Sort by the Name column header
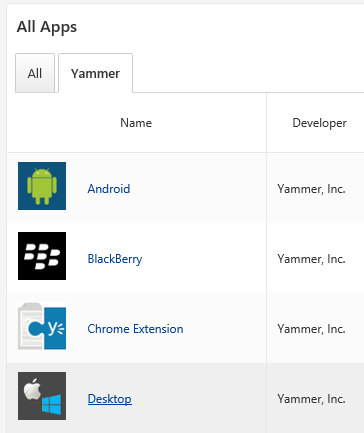Image resolution: width=364 pixels, height=433 pixels. (136, 123)
